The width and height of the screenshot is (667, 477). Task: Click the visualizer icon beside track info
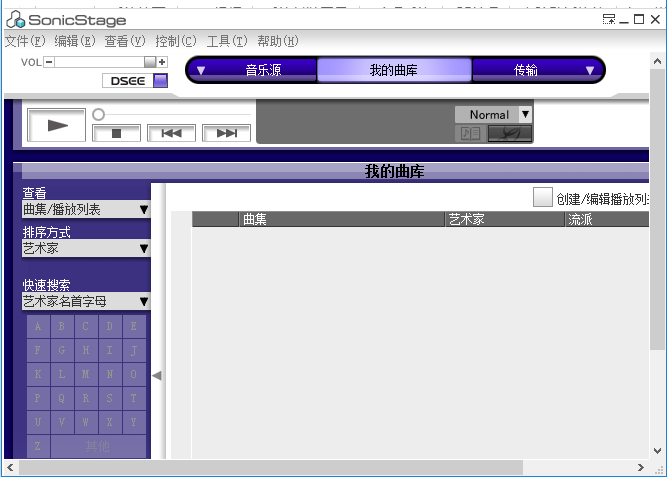[x=510, y=134]
